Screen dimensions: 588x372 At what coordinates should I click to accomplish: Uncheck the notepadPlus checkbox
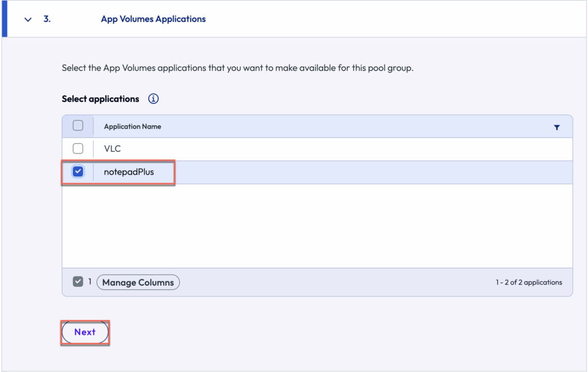(x=78, y=172)
